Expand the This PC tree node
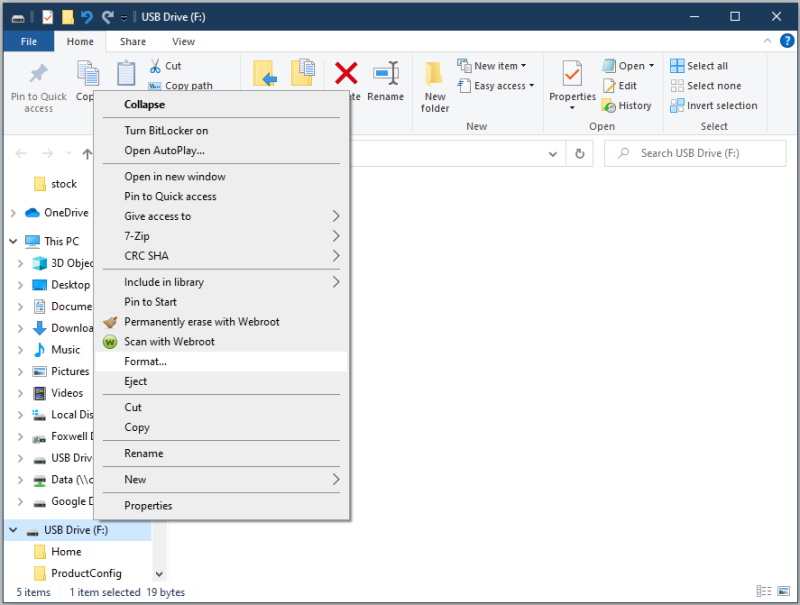 click(x=13, y=241)
